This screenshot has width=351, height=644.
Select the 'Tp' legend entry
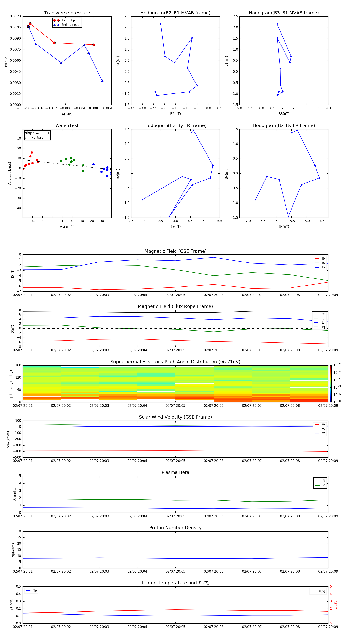coord(31,591)
